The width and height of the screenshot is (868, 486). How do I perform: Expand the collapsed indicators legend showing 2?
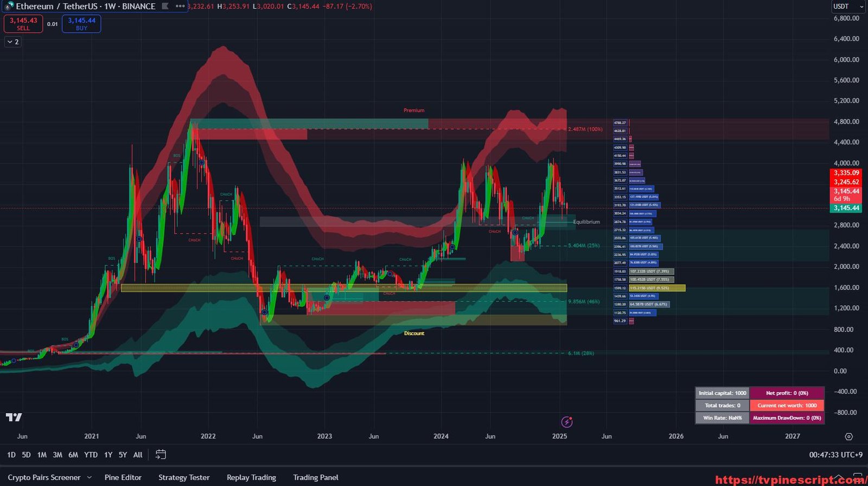pos(13,42)
